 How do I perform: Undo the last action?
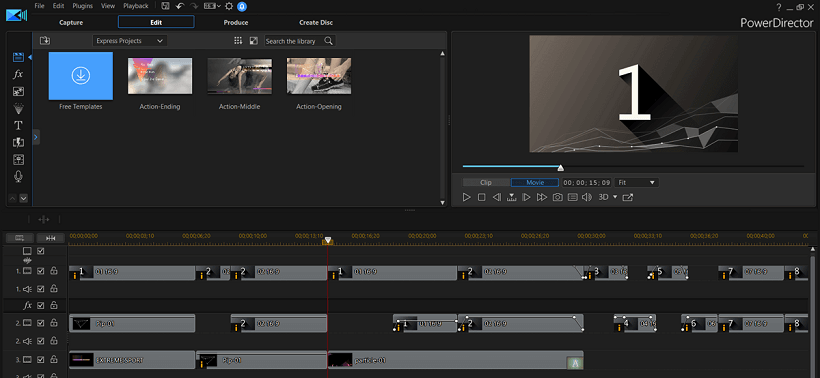[180, 6]
